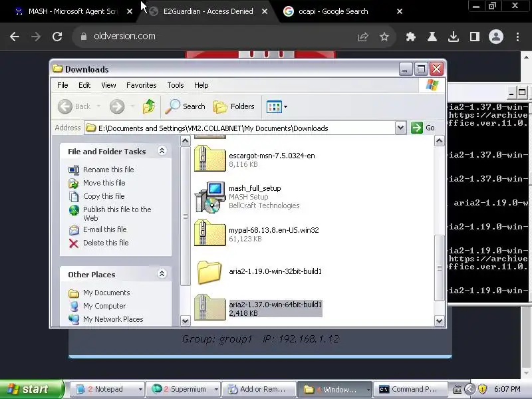Click the Go button

tap(423, 128)
